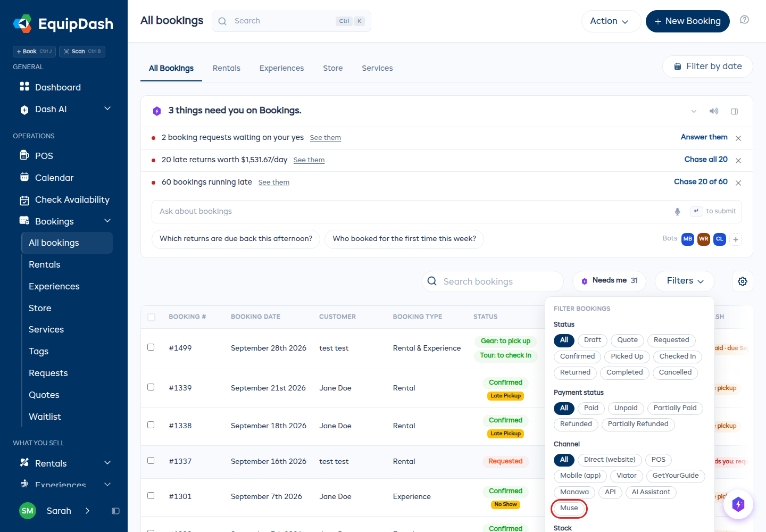Toggle the side panel layout icon
This screenshot has width=766, height=532.
735,111
